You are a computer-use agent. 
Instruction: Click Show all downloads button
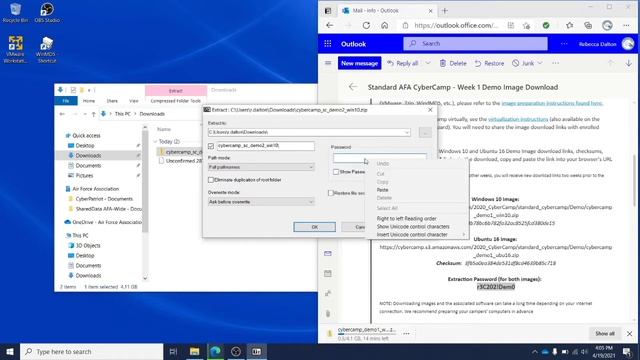pos(605,333)
